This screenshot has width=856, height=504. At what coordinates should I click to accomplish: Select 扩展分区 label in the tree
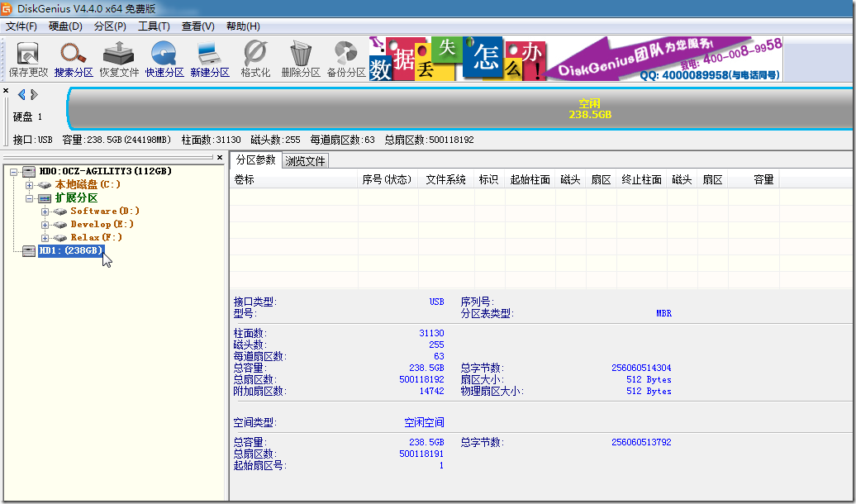[76, 197]
